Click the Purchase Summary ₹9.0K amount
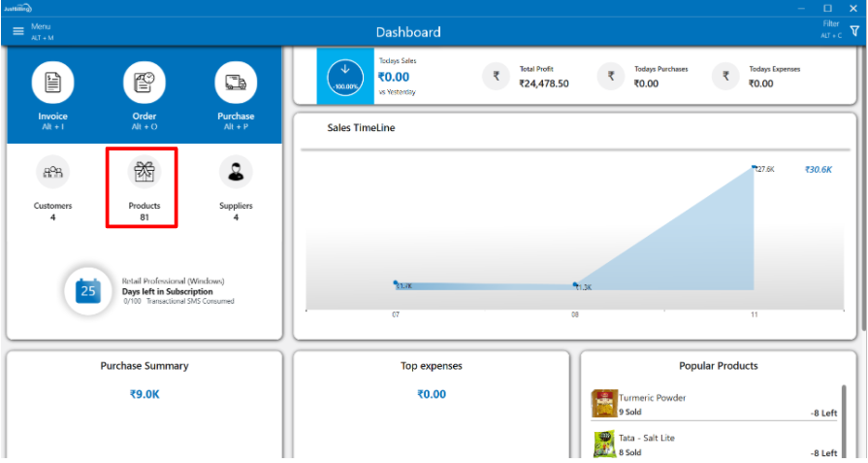 pos(145,394)
